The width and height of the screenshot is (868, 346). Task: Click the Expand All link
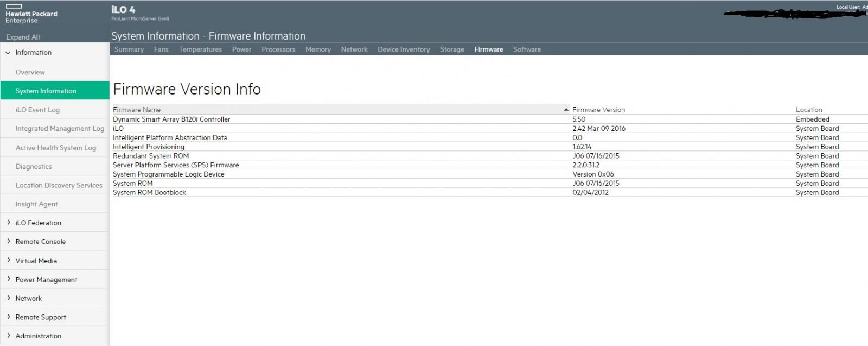[x=23, y=37]
